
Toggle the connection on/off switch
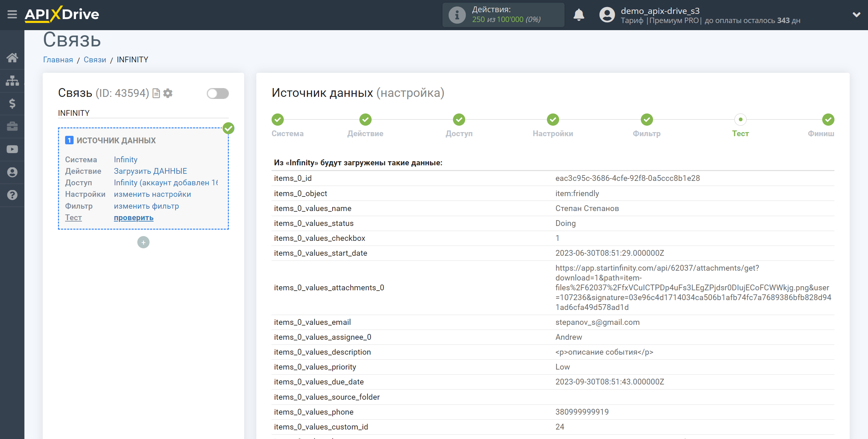pos(218,93)
